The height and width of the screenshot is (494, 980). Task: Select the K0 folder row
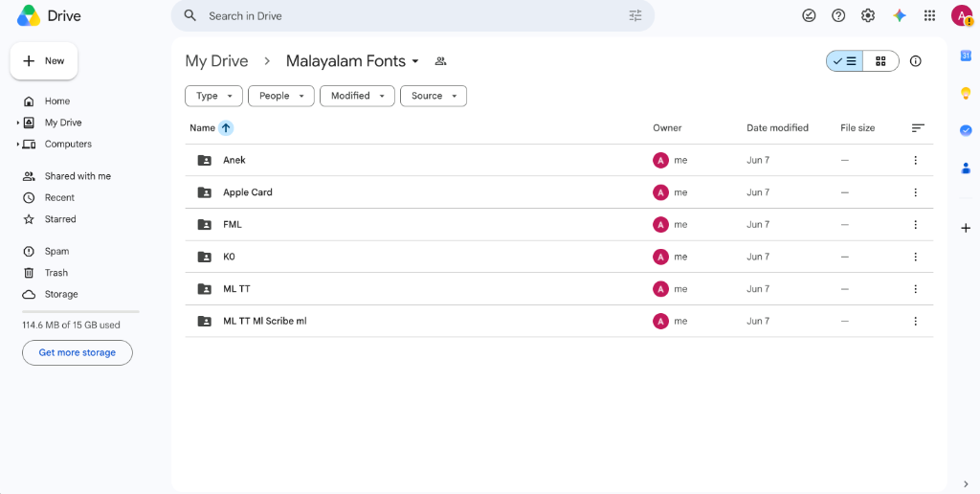(559, 257)
